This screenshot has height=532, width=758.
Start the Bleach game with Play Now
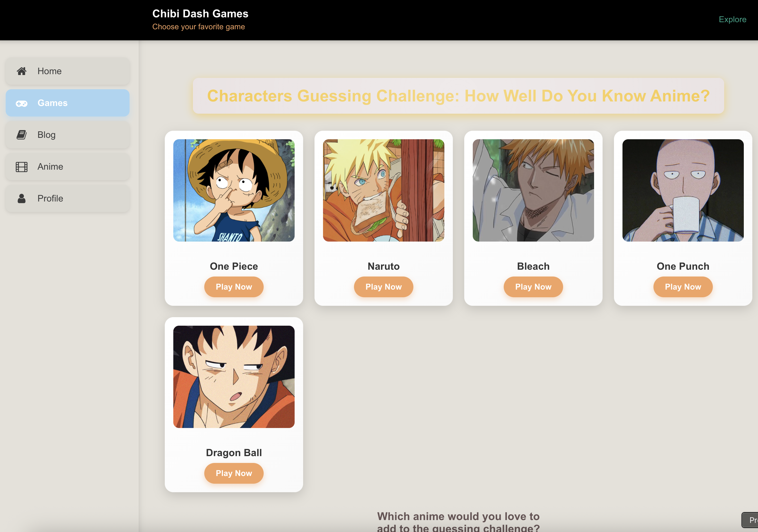click(533, 287)
